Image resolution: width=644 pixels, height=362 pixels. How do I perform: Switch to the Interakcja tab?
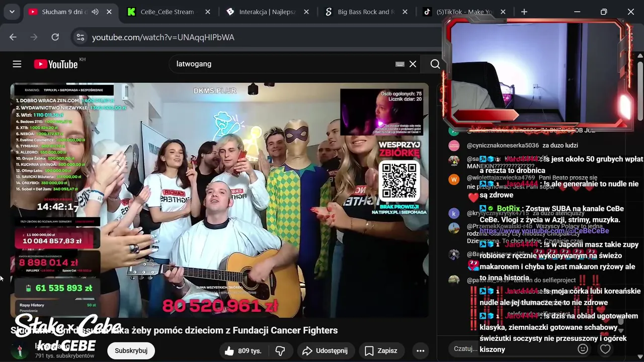tap(267, 12)
